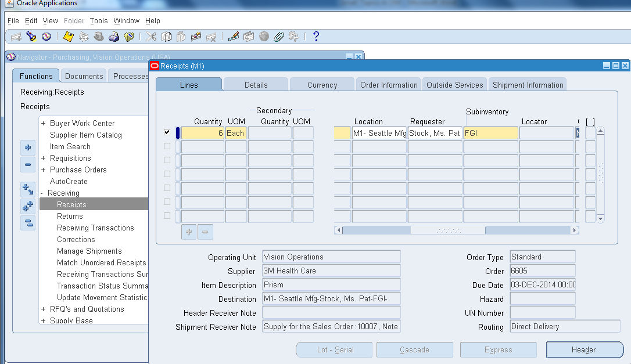Click the Delete Record icon
The image size is (631, 364).
click(x=211, y=37)
